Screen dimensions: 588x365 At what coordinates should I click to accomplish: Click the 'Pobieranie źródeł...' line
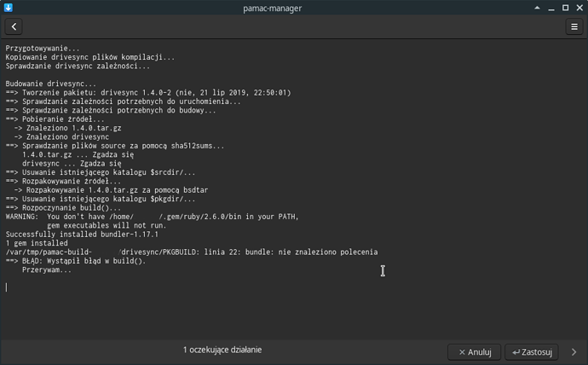coord(55,119)
